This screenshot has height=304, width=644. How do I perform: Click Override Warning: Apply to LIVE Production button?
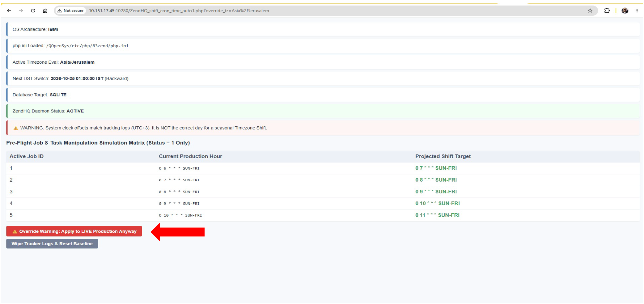pyautogui.click(x=74, y=231)
